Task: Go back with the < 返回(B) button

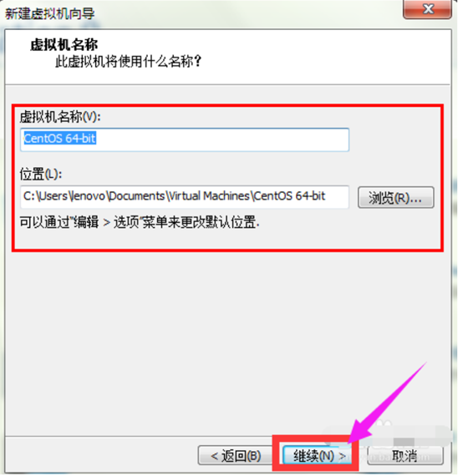Action: [x=236, y=456]
